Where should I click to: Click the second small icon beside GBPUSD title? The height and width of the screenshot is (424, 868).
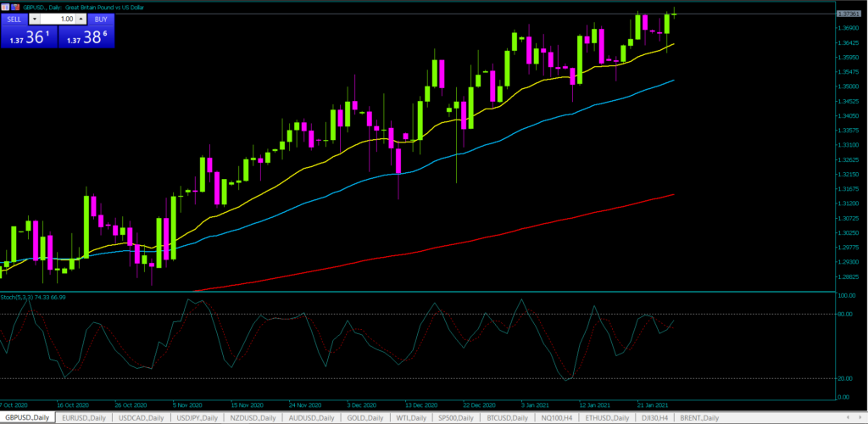click(14, 7)
